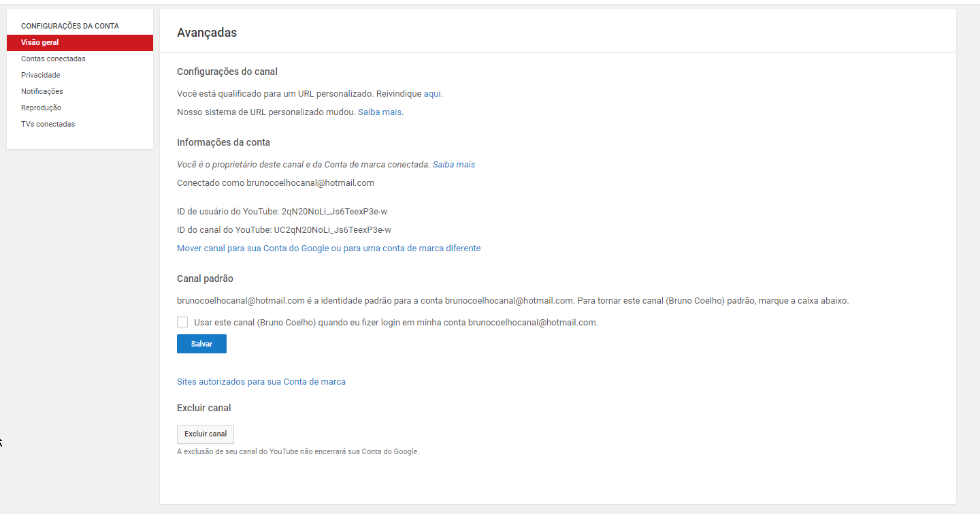Click the Salvar button
Screen dimensions: 980x514
pyautogui.click(x=201, y=344)
